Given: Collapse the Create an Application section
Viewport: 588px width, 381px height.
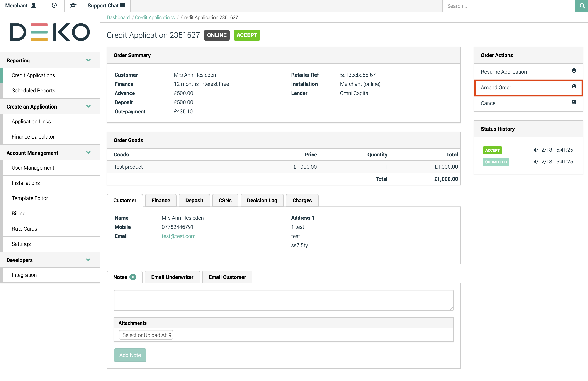Looking at the screenshot, I should coord(88,107).
